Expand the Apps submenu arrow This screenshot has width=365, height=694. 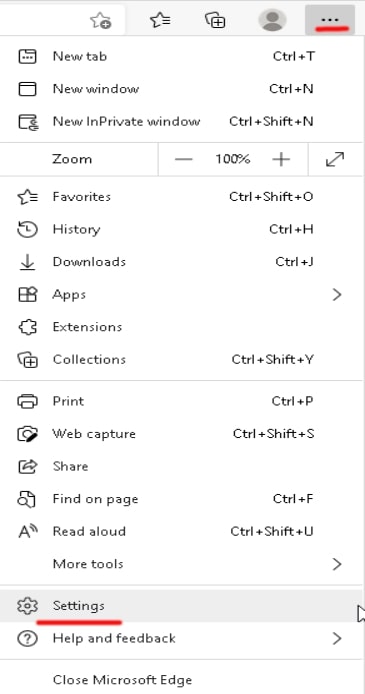pos(337,294)
